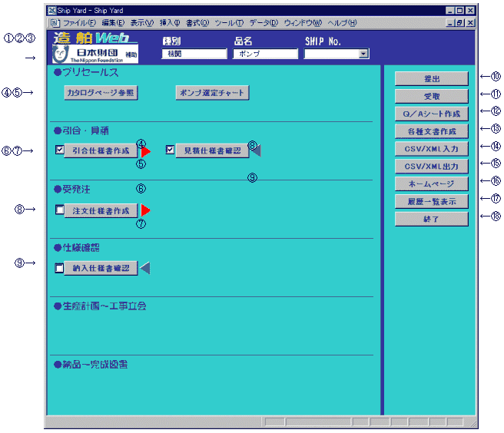This screenshot has width=504, height=433.
Task: Restore the inner workbook window
Action: pyautogui.click(x=460, y=23)
